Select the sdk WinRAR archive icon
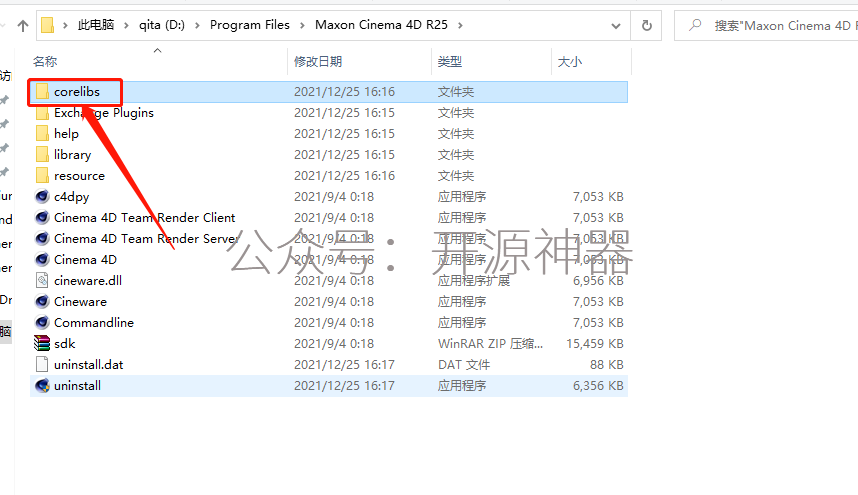858x495 pixels. 42,343
